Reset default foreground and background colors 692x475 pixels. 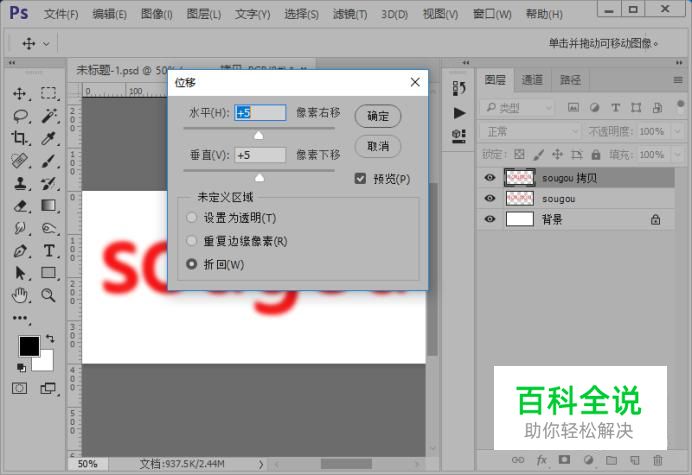pyautogui.click(x=21, y=367)
